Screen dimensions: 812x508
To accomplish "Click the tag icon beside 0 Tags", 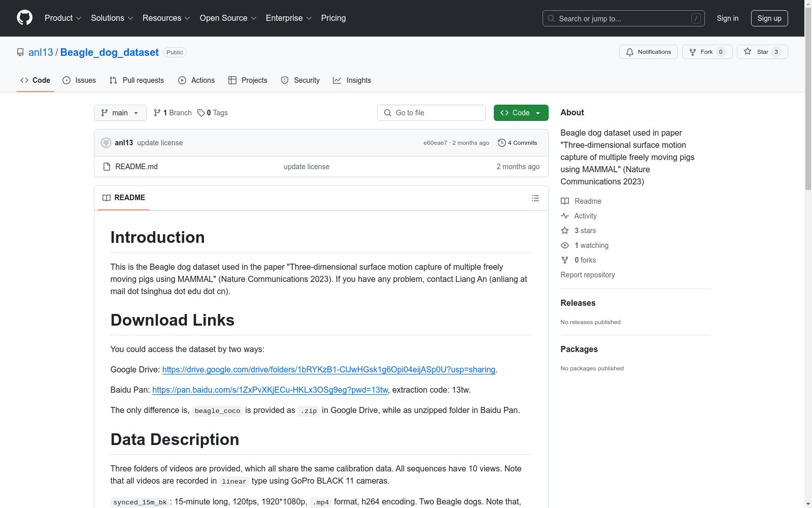I will tap(201, 113).
